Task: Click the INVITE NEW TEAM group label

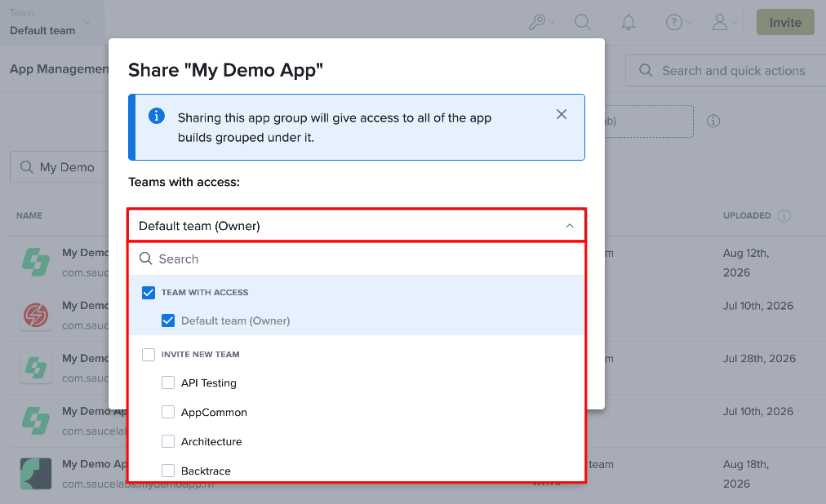Action: [x=200, y=355]
